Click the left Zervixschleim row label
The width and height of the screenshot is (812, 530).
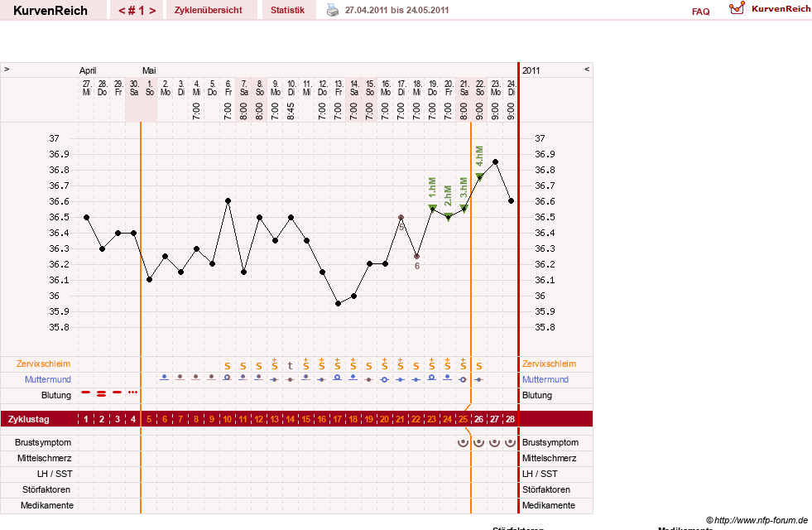(44, 364)
